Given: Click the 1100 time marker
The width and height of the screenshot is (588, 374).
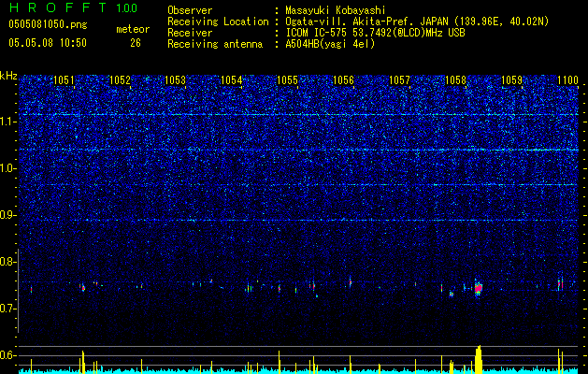Looking at the screenshot, I should pos(567,80).
